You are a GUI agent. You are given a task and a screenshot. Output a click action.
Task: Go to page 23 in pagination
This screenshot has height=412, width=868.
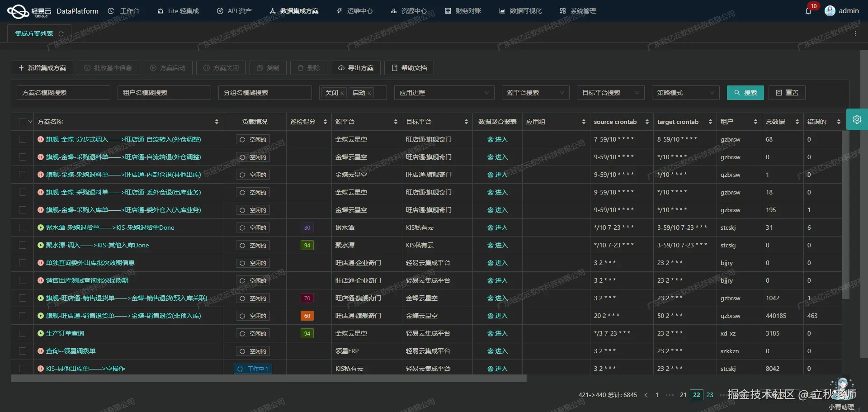pyautogui.click(x=710, y=395)
